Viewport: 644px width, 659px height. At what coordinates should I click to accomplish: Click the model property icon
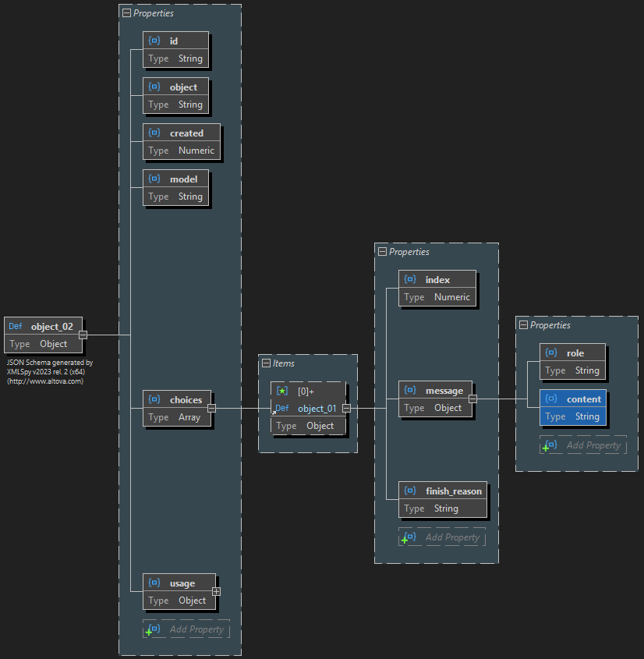coord(154,179)
